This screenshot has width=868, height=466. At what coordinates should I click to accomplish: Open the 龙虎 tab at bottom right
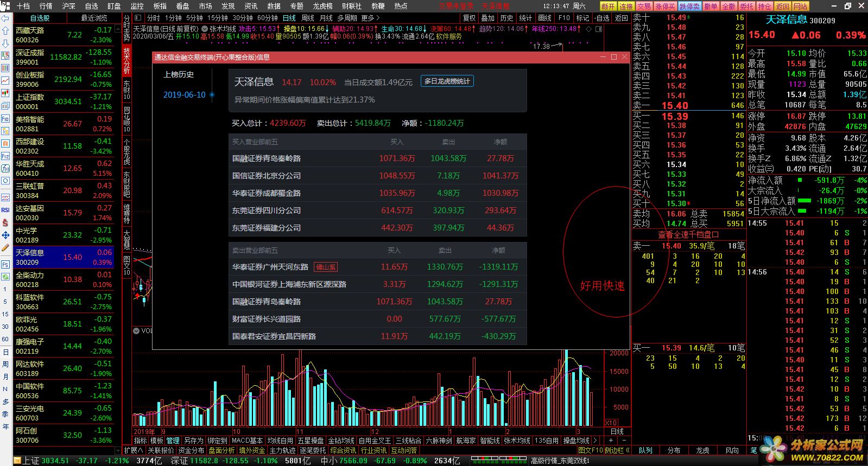702,450
